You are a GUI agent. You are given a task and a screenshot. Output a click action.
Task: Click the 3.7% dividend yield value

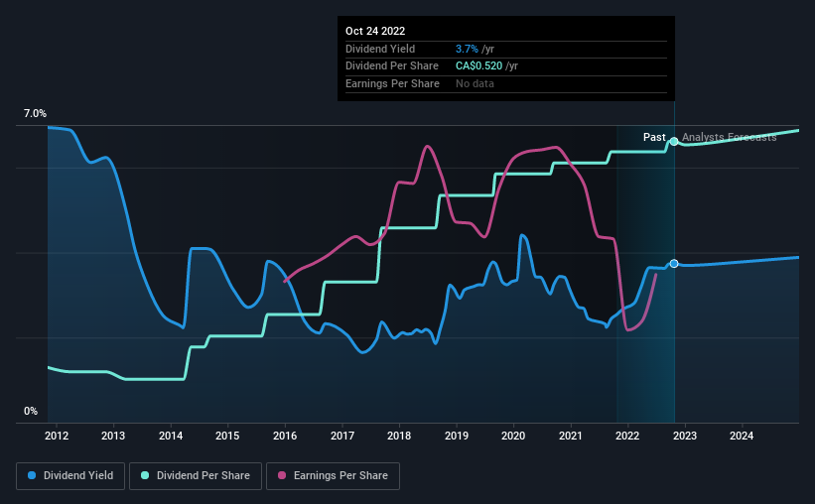coord(467,49)
